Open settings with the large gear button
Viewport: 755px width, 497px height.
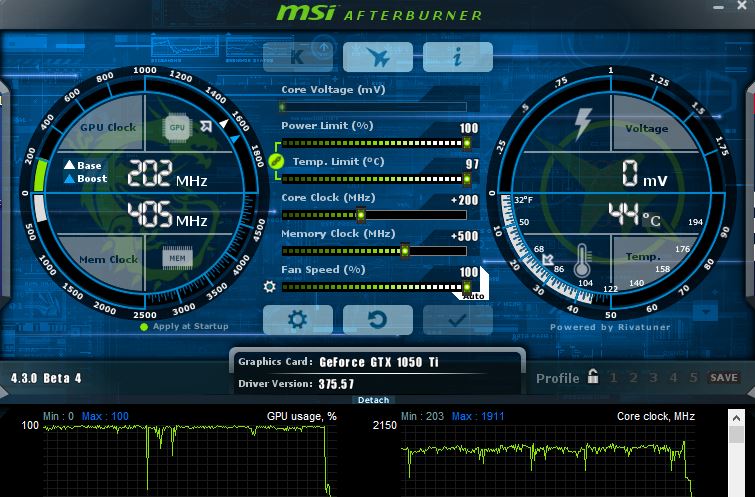pyautogui.click(x=298, y=320)
